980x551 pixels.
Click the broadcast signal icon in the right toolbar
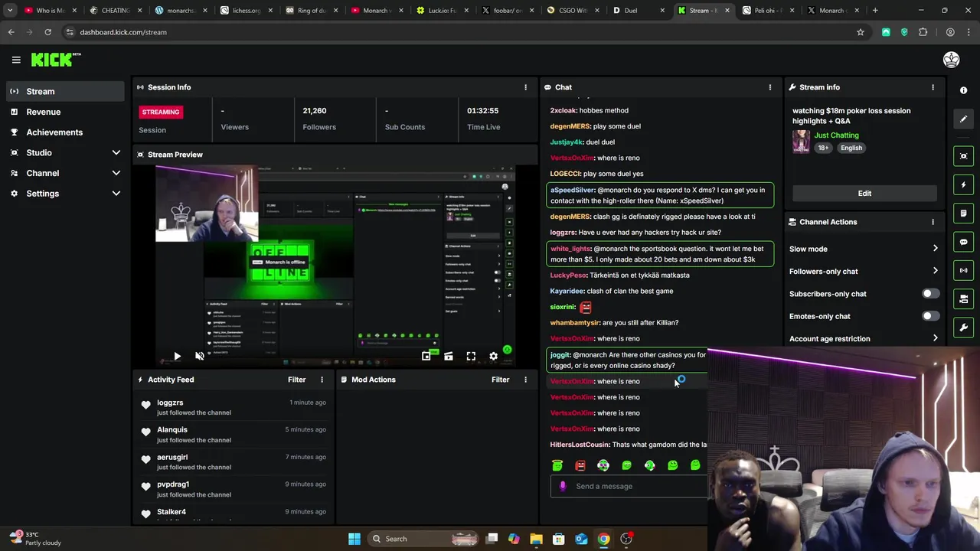tap(963, 270)
